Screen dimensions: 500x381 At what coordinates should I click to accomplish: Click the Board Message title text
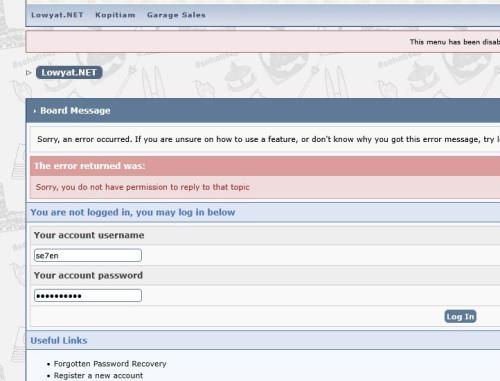(x=75, y=111)
